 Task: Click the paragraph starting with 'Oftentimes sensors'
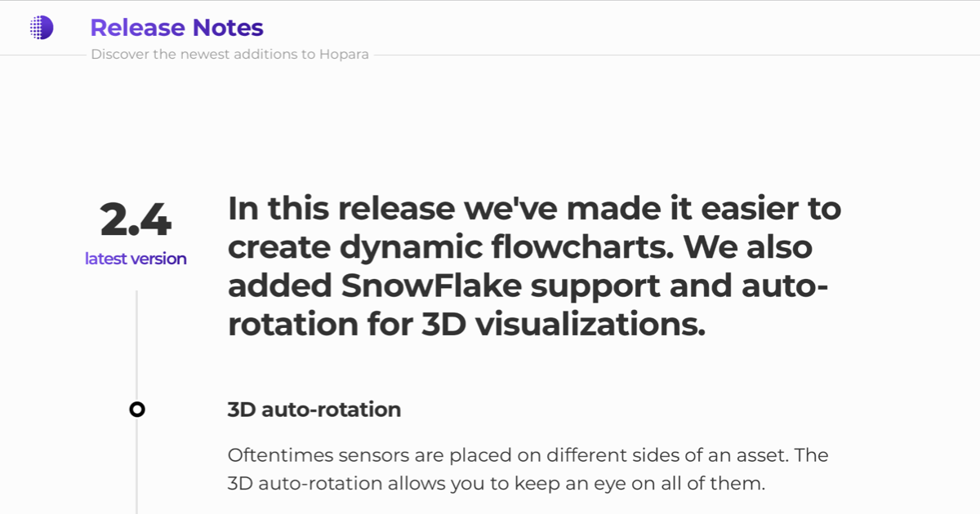[528, 469]
